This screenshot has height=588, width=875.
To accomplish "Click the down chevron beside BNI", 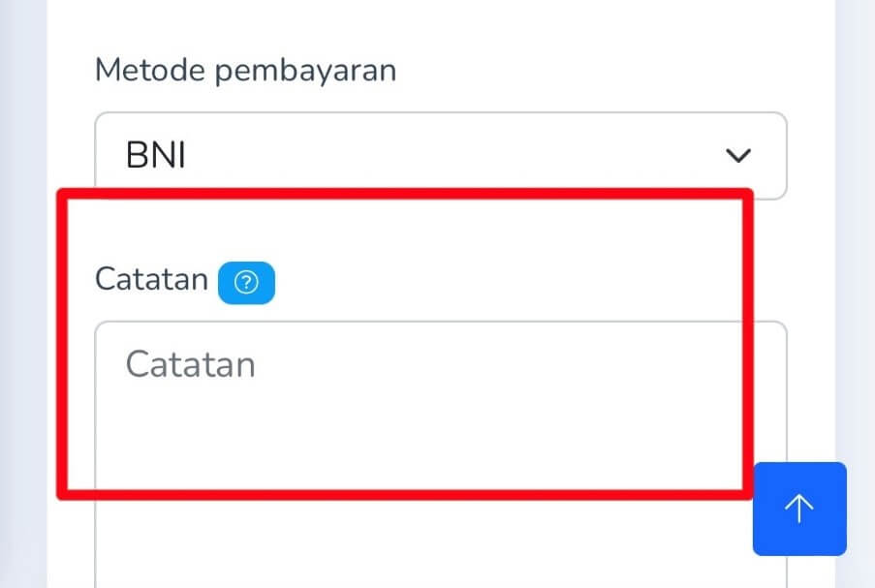I will pos(738,155).
